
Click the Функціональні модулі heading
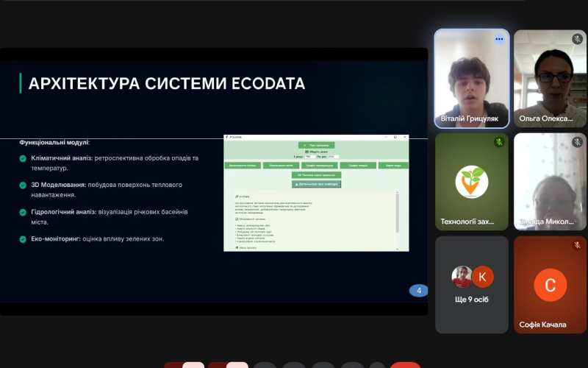tap(54, 143)
